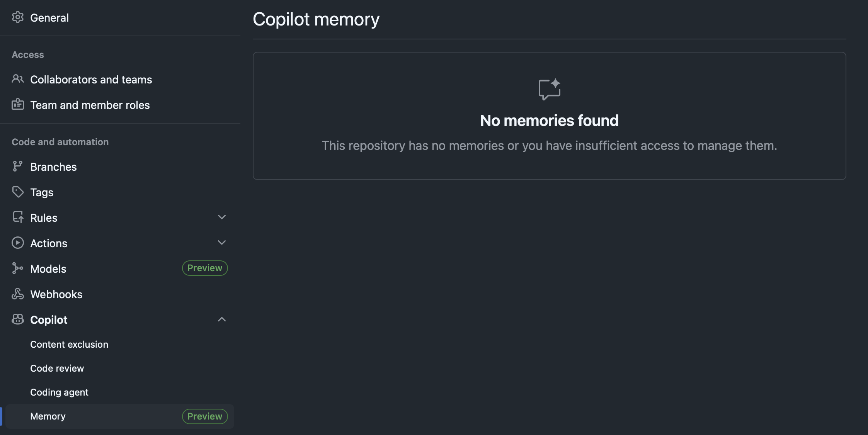Click the Branches git-branch icon
Viewport: 868px width, 435px height.
(18, 166)
